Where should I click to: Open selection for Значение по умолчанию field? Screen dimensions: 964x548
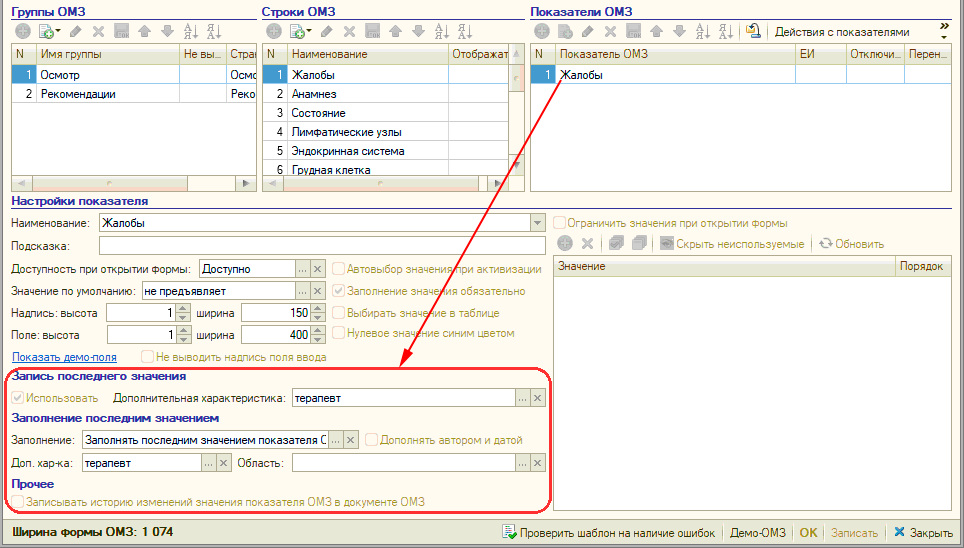[x=302, y=291]
